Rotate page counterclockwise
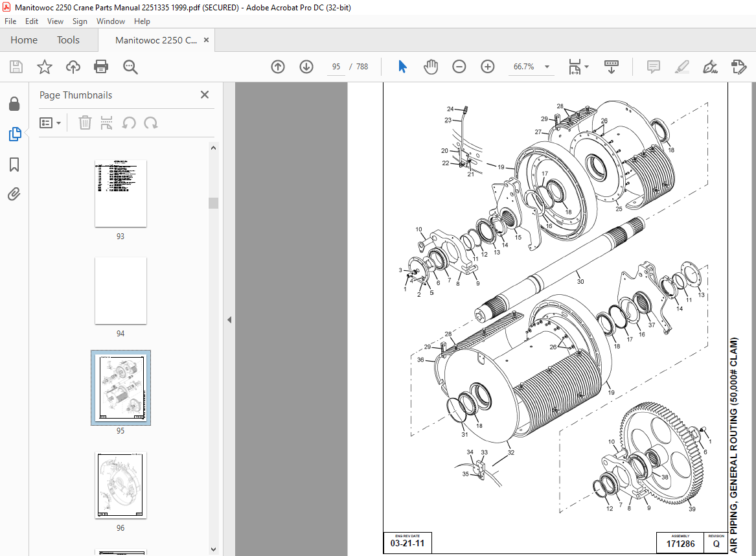Screen dimensions: 756x556 pos(129,122)
